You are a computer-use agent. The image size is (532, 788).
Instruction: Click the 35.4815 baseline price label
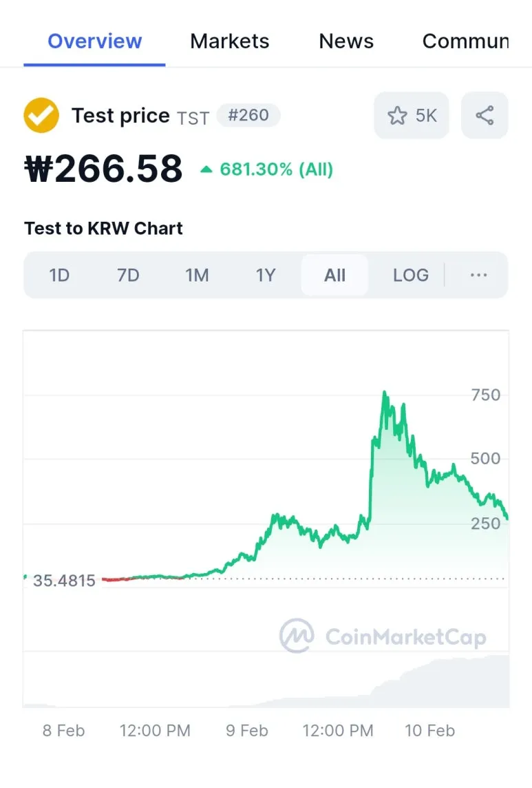click(64, 581)
